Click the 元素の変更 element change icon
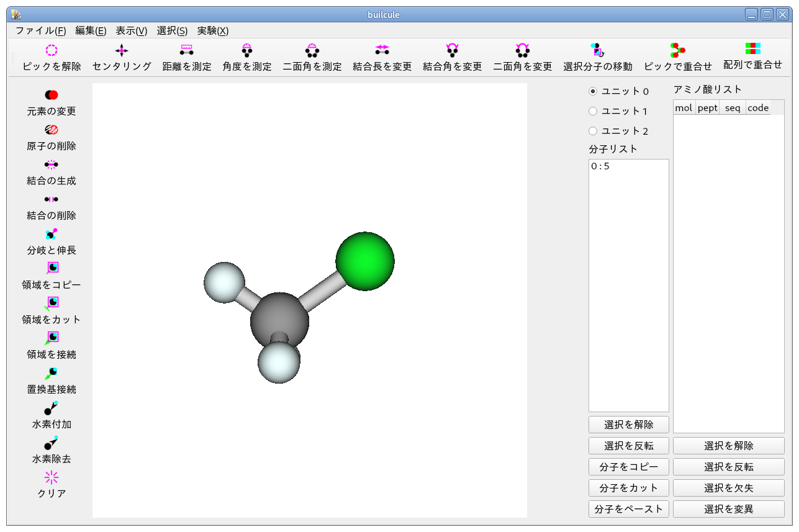This screenshot has height=532, width=799. click(x=52, y=95)
